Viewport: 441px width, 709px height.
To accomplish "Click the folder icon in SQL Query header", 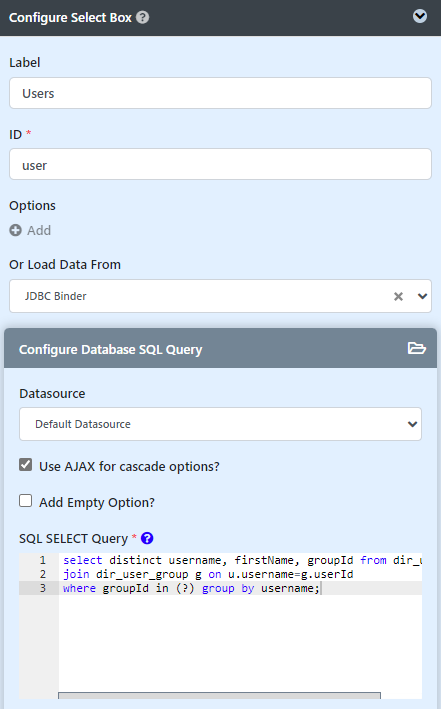I will pos(417,348).
